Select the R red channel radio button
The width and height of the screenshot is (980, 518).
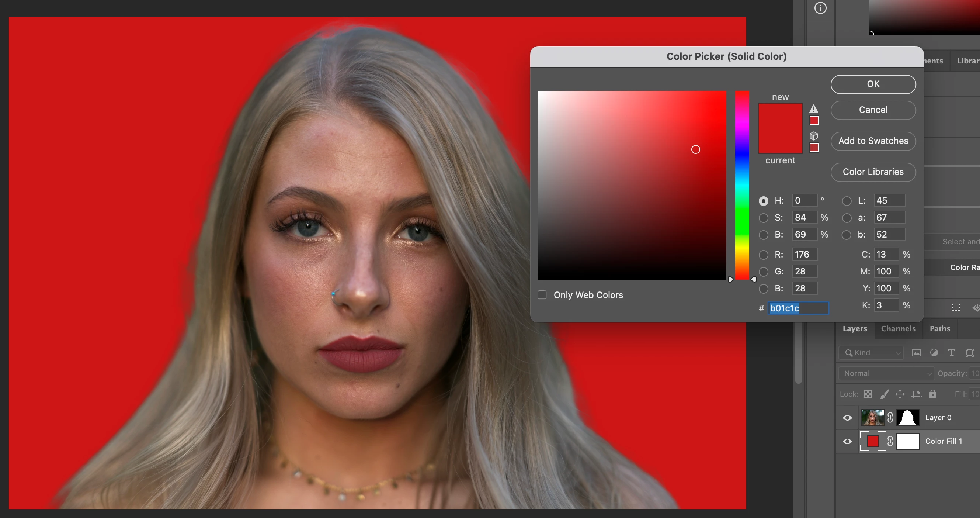(763, 255)
